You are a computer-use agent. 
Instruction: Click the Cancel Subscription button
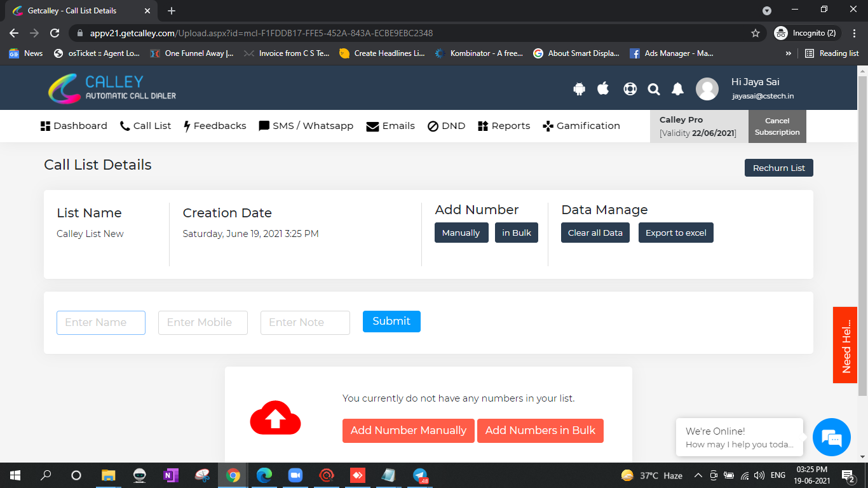tap(777, 126)
